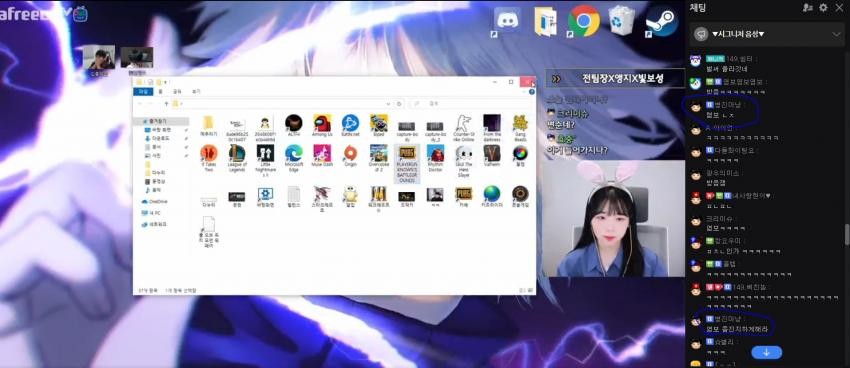Open the first yellow folder in file list

click(209, 126)
